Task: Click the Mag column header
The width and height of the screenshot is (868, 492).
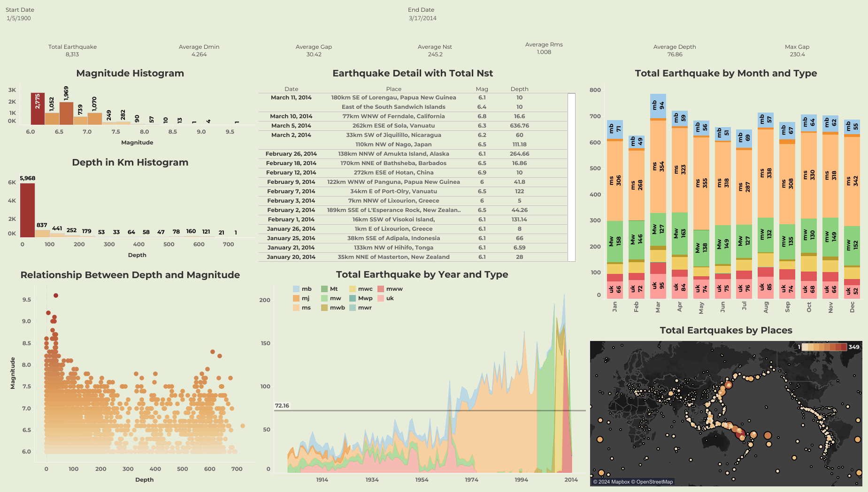Action: pyautogui.click(x=482, y=89)
